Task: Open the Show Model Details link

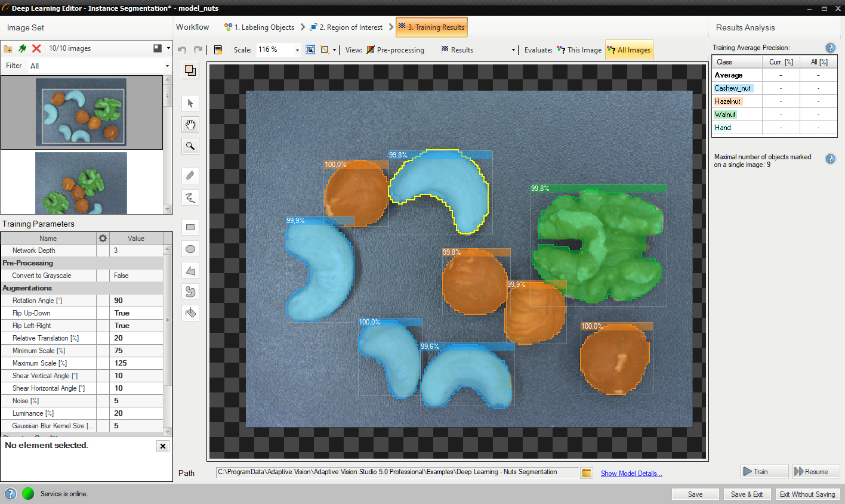Action: [x=631, y=474]
